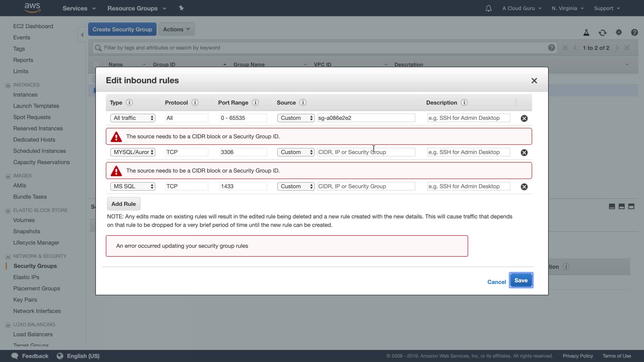644x362 pixels.
Task: Click Cancel in the dialog
Action: point(496,282)
